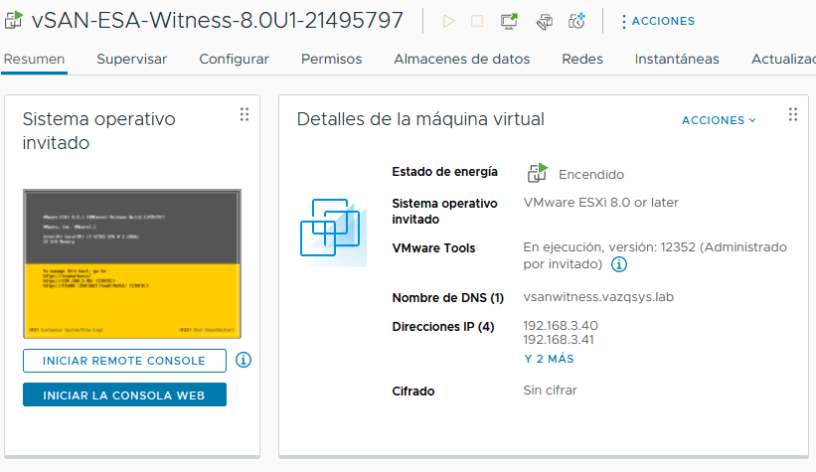Image resolution: width=816 pixels, height=472 pixels.
Task: Switch to the Supervisar tab
Action: 132,59
